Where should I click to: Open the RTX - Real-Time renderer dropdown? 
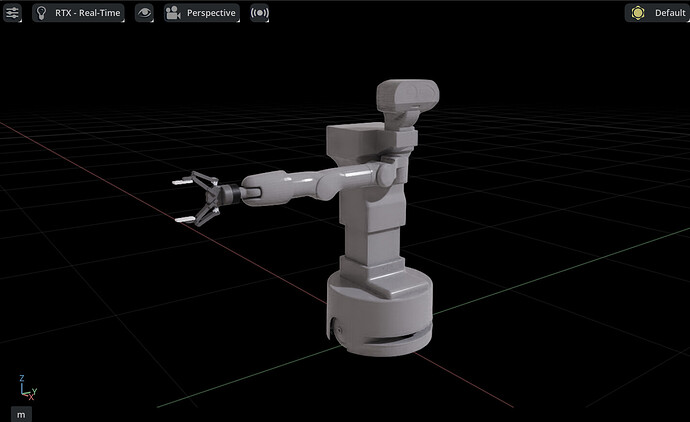tap(78, 13)
